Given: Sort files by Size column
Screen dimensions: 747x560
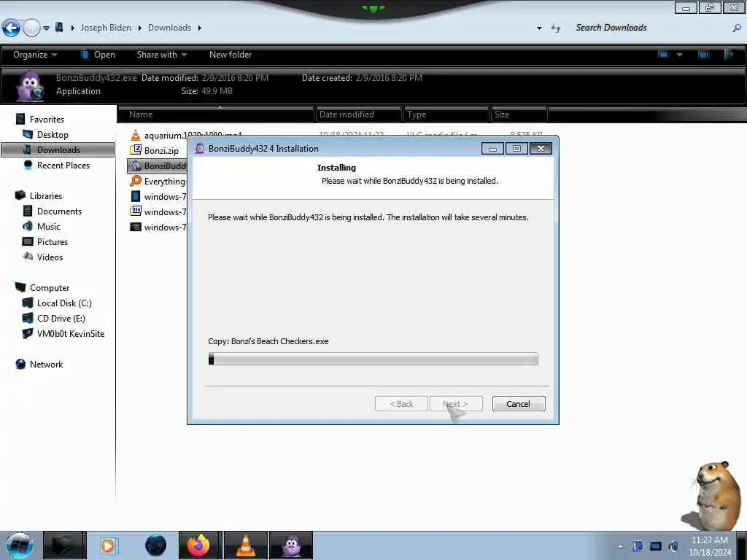Looking at the screenshot, I should [519, 114].
